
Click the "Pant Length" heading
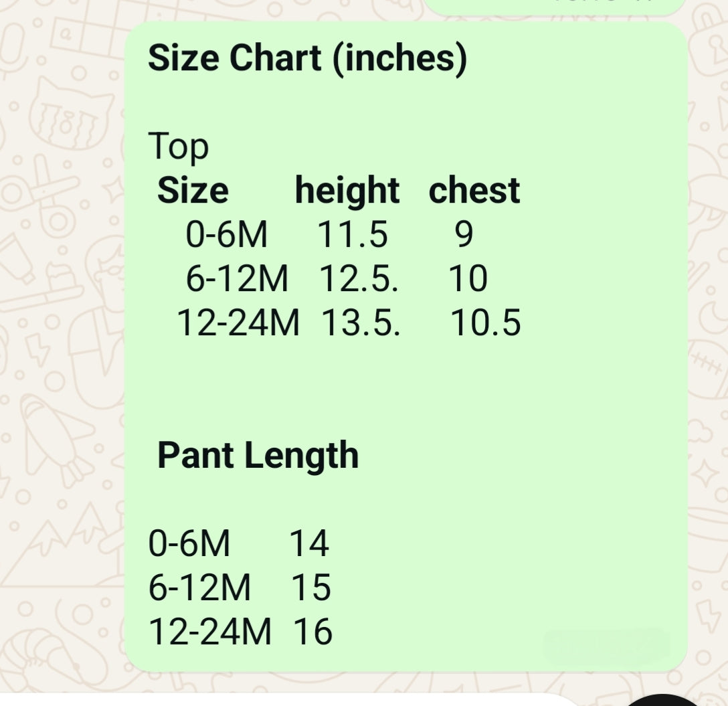258,456
